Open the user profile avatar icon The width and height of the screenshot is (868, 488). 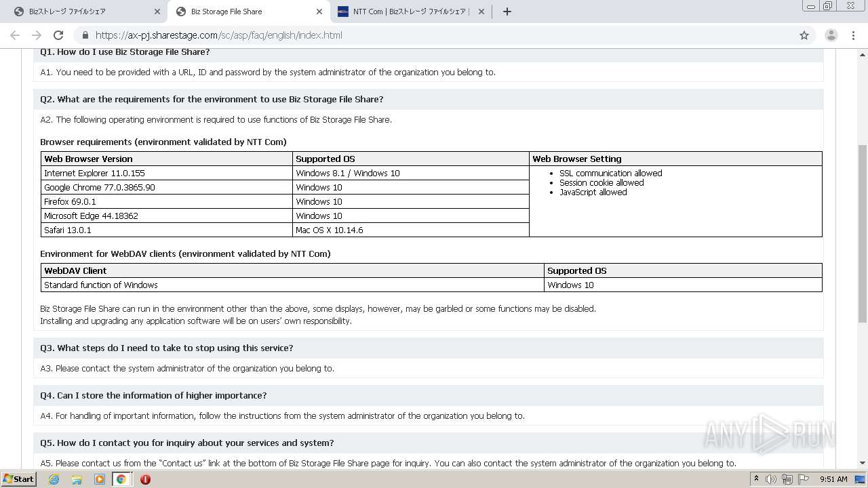click(x=831, y=35)
